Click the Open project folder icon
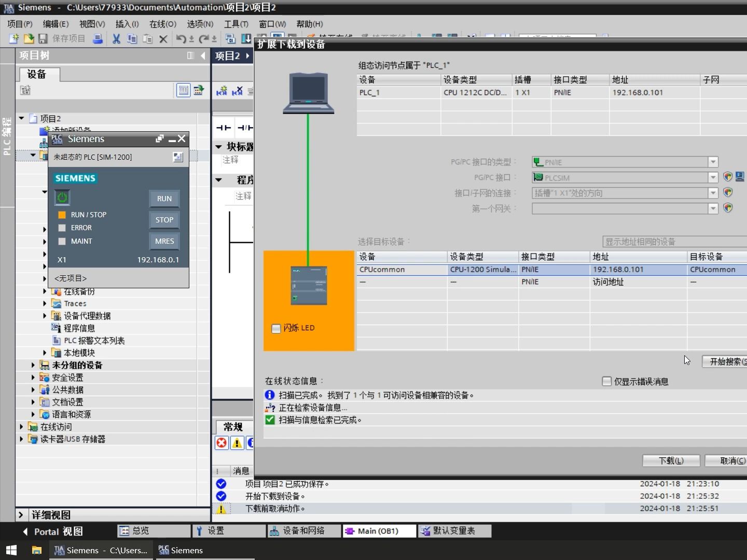 coord(29,38)
